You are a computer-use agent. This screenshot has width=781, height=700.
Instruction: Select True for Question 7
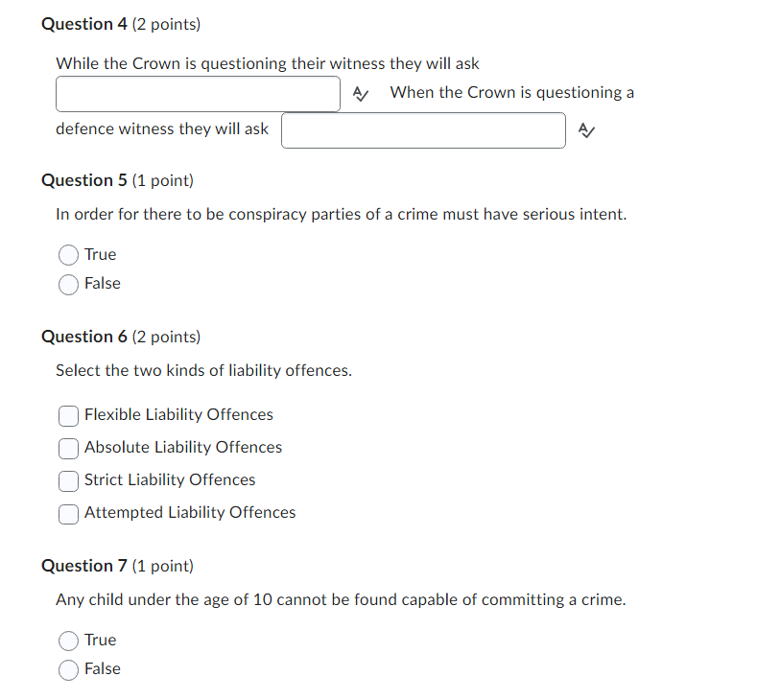pyautogui.click(x=68, y=640)
